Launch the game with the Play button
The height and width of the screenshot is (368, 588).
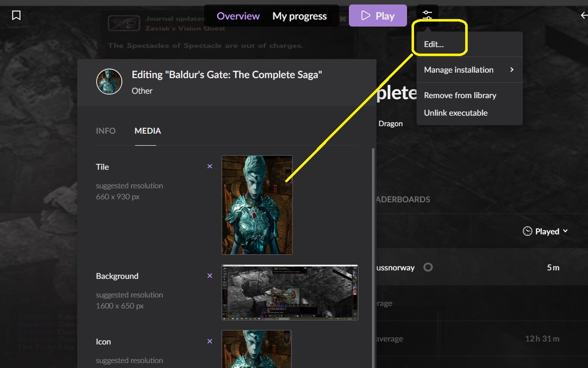pyautogui.click(x=377, y=16)
